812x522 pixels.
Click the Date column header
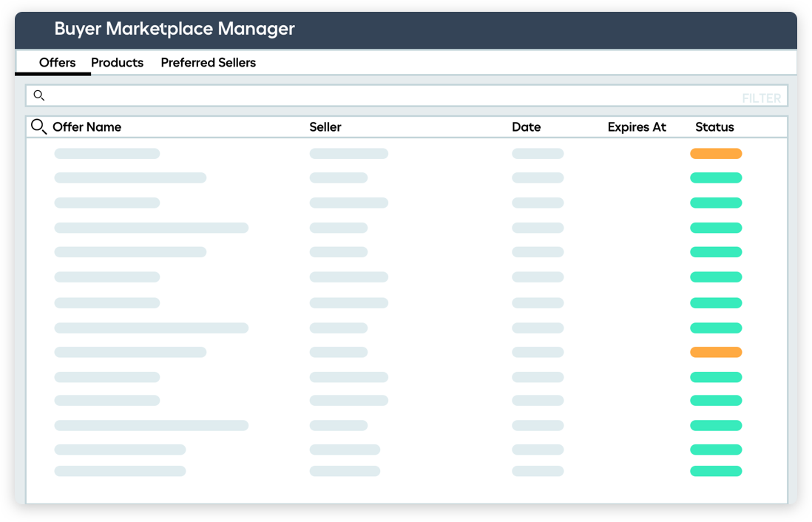[x=526, y=127]
